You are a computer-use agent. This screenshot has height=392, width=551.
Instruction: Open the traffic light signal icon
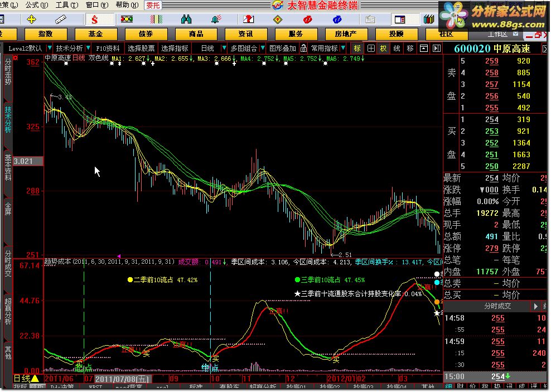pos(127,20)
